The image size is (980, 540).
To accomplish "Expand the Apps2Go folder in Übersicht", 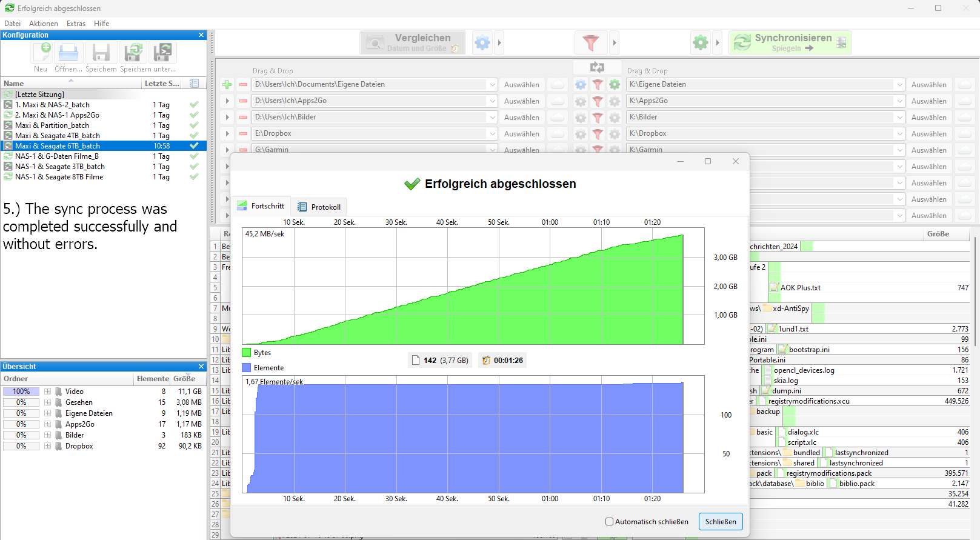I will [47, 424].
